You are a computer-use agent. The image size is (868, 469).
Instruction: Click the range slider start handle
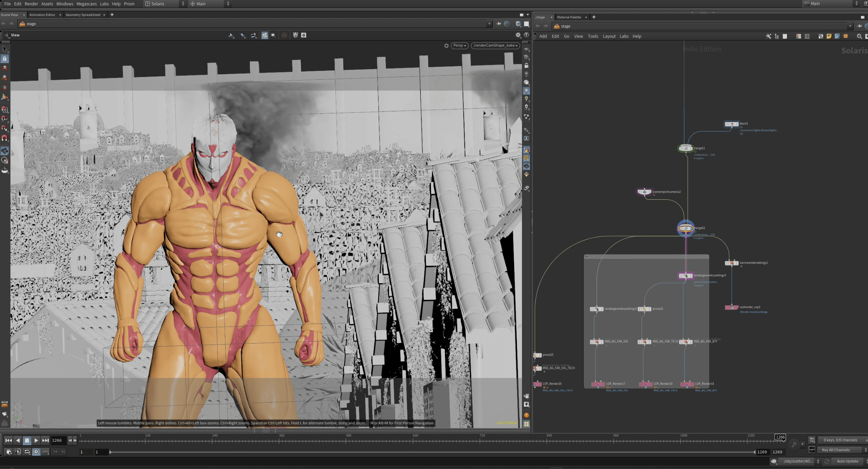tap(111, 452)
